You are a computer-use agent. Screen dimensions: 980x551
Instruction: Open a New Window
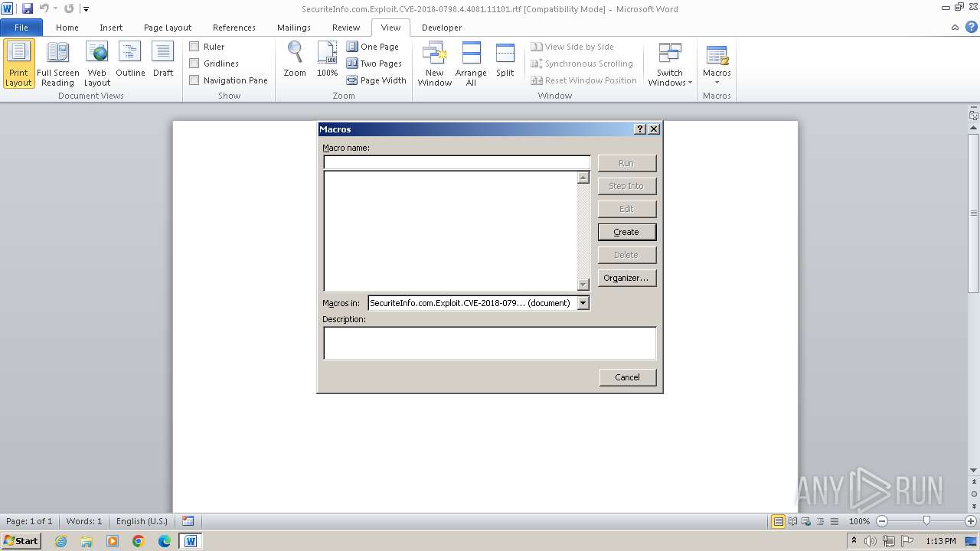tap(434, 64)
